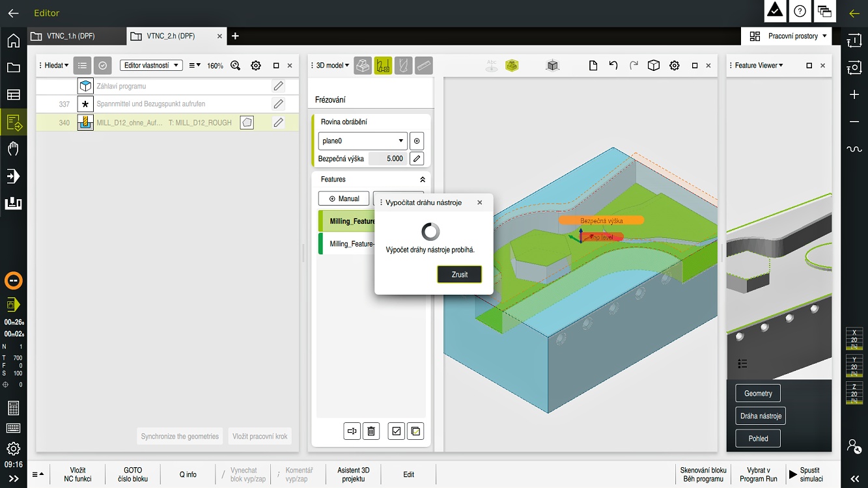The width and height of the screenshot is (868, 488).
Task: Open the search magnifier in editor toolbar
Action: [236, 66]
